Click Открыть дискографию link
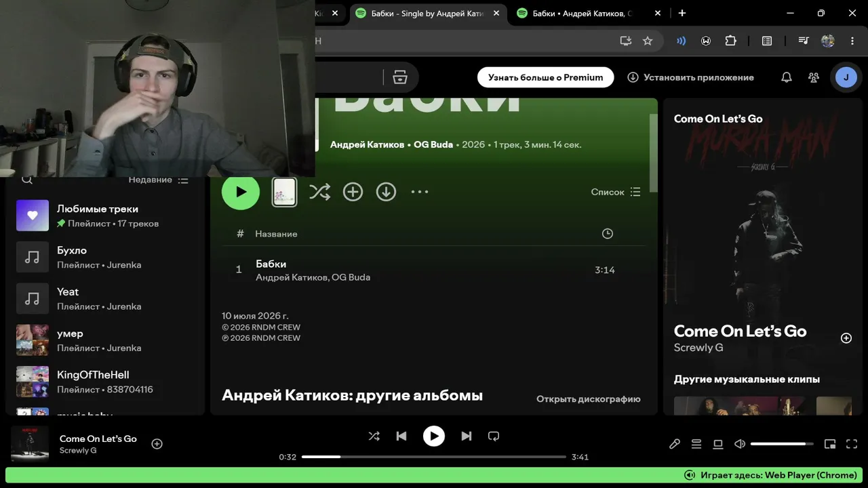Screen dimensions: 868x488 click(589, 399)
